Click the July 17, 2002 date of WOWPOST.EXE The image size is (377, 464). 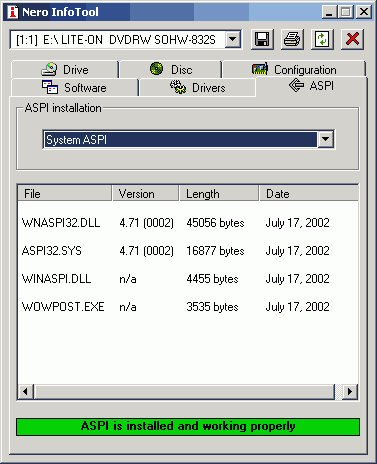297,307
